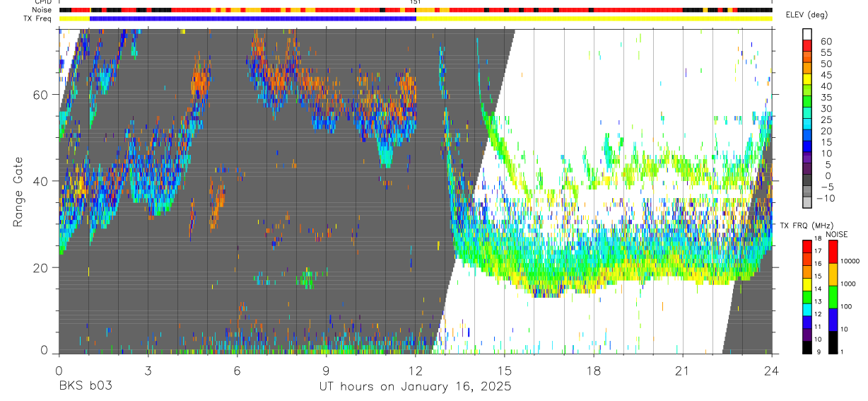This screenshot has height=401, width=868.
Task: Click blue TX Freq bar segment before 12 UT
Action: [253, 18]
